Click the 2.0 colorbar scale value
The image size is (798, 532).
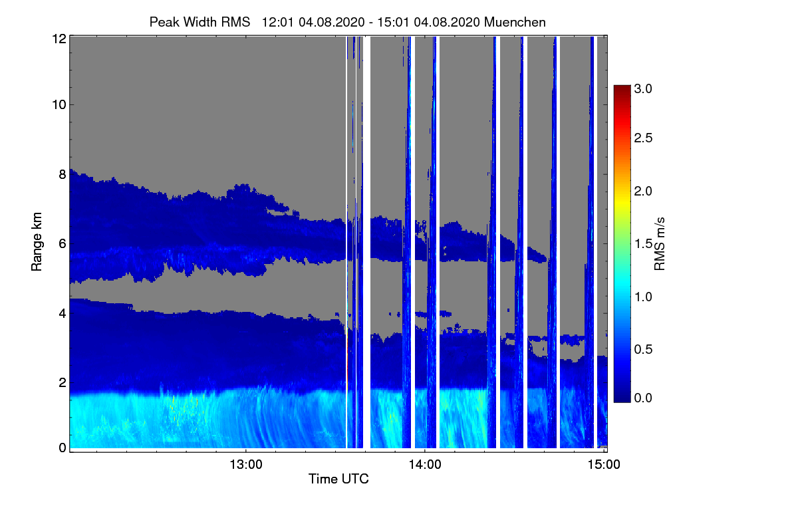tap(644, 192)
